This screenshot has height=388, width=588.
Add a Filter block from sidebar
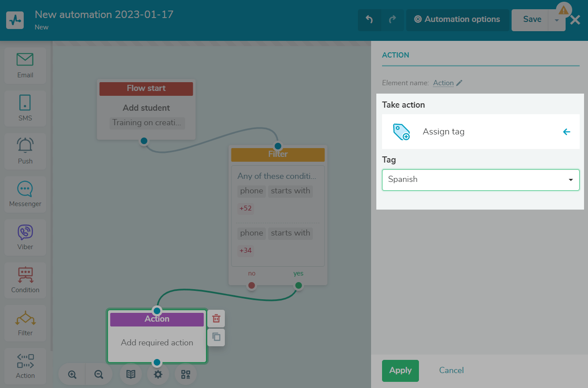25,323
